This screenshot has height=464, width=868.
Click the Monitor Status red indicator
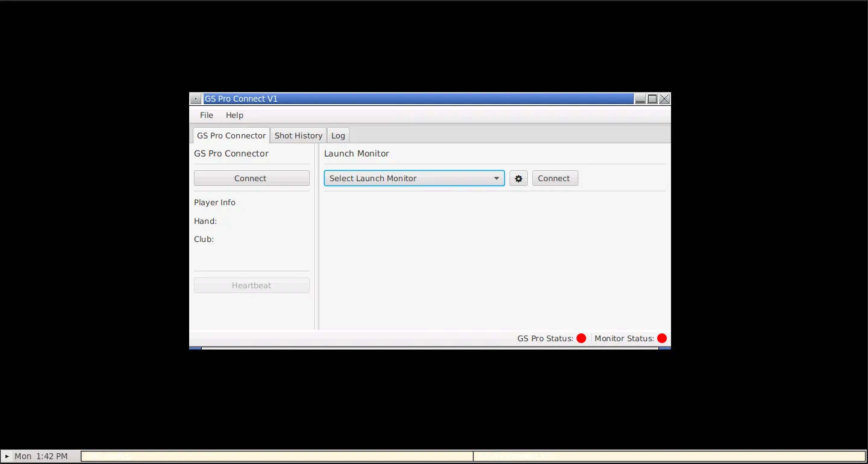coord(661,338)
